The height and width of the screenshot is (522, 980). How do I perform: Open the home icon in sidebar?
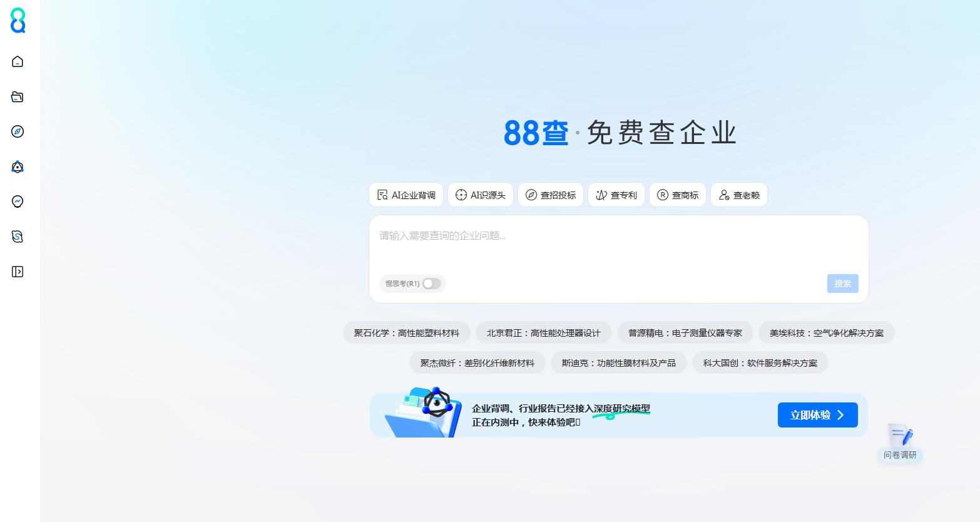(x=18, y=61)
